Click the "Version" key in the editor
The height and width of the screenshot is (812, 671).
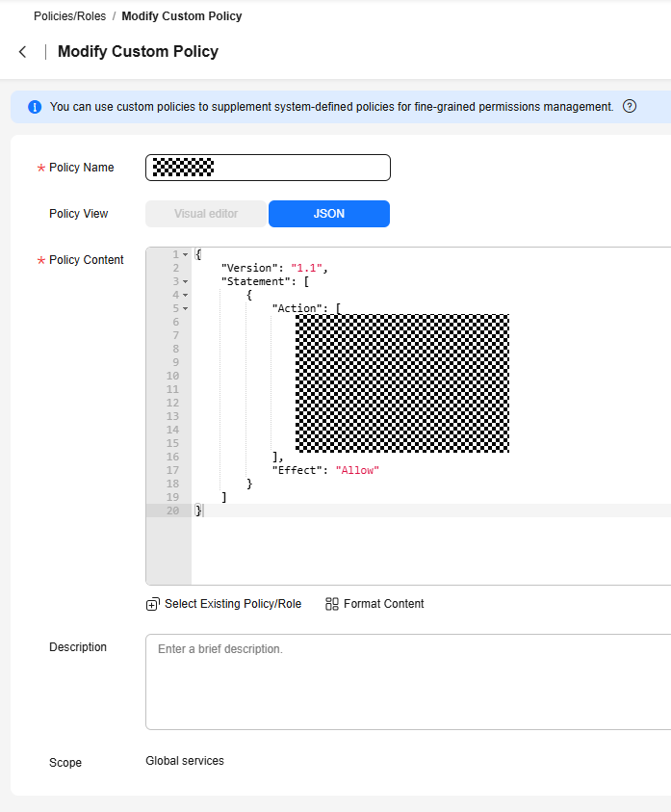[249, 268]
